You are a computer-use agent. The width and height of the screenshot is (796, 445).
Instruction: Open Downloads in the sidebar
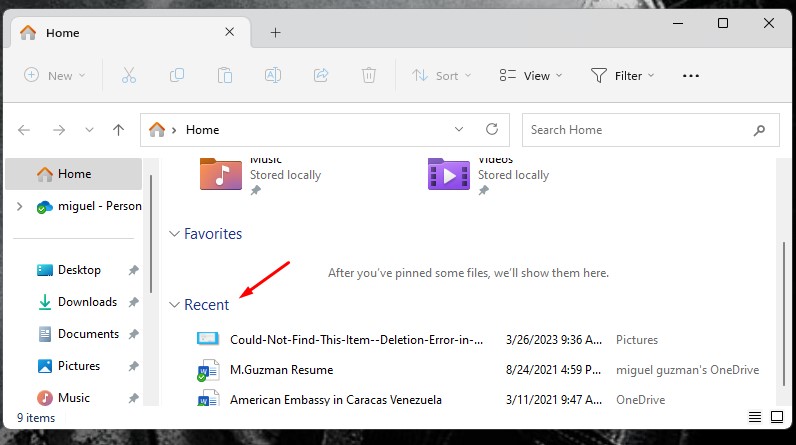87,302
